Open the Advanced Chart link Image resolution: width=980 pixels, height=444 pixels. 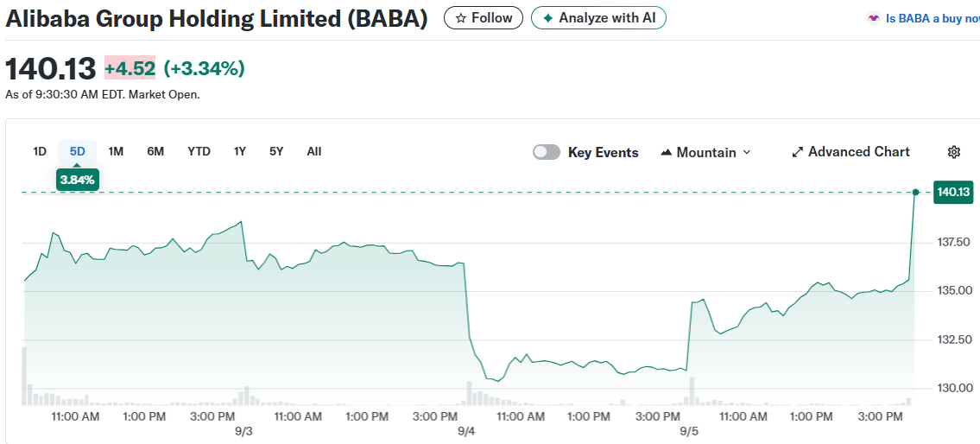pyautogui.click(x=850, y=151)
